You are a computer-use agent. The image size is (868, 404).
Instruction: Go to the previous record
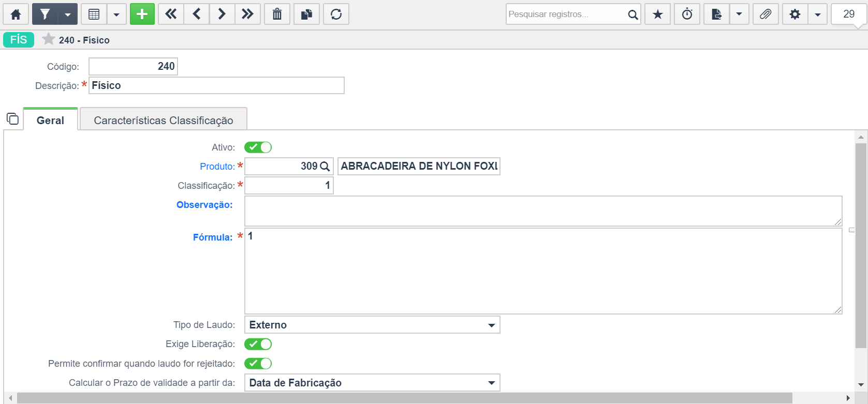(x=197, y=14)
